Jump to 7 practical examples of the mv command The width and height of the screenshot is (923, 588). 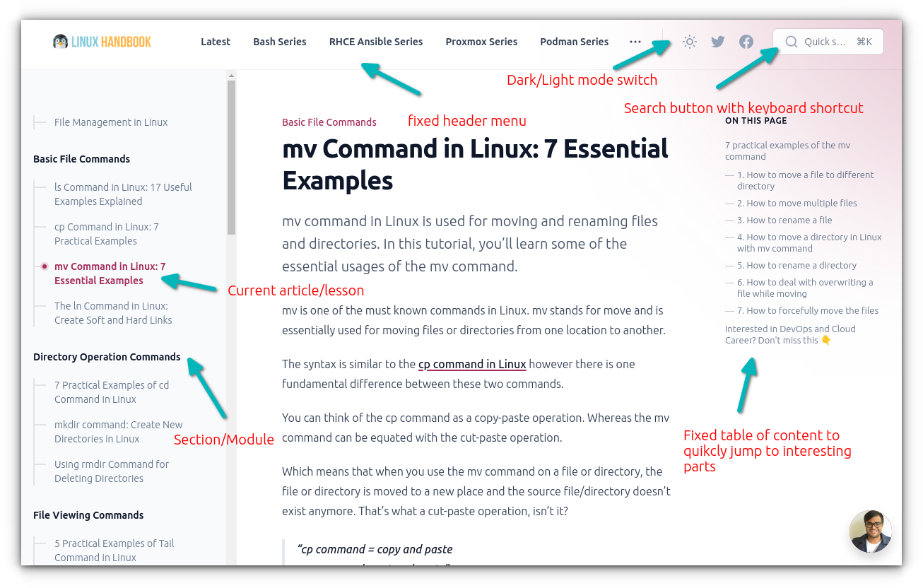[x=787, y=151]
